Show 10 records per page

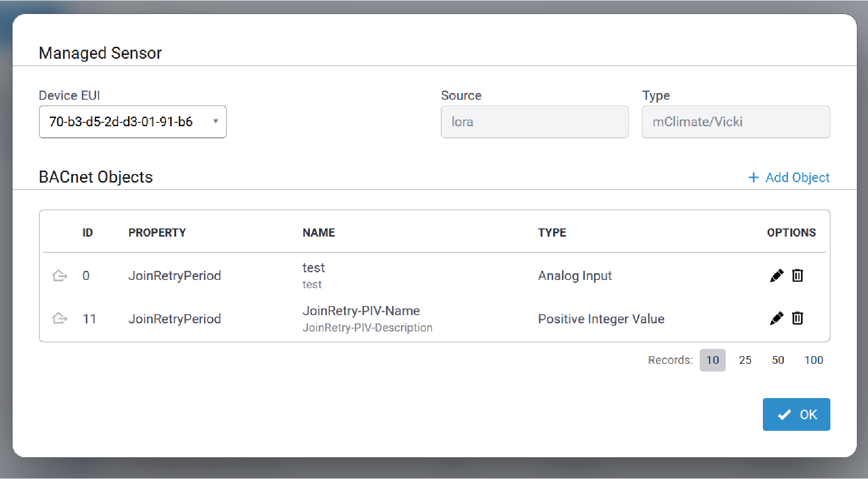tap(712, 360)
